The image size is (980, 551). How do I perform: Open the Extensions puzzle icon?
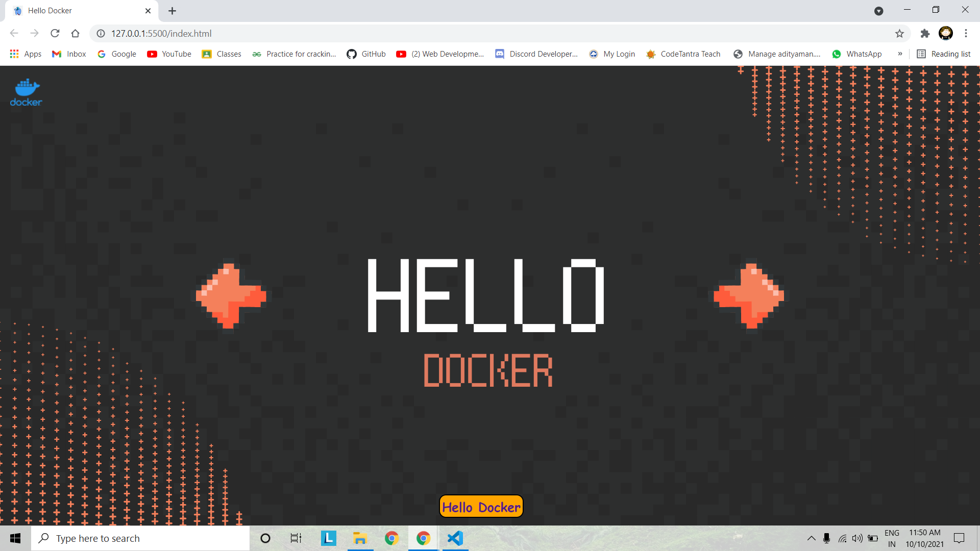pyautogui.click(x=925, y=34)
